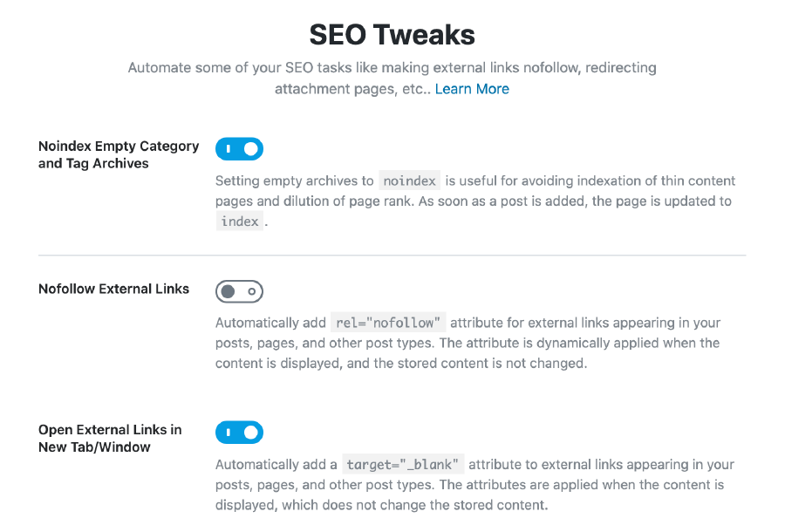This screenshot has height=532, width=785.
Task: Click the description under Noindex Empty Category setting
Action: pos(475,201)
